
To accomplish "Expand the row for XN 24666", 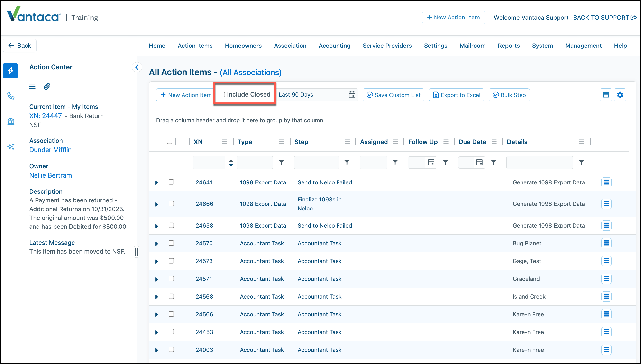I will pyautogui.click(x=157, y=204).
